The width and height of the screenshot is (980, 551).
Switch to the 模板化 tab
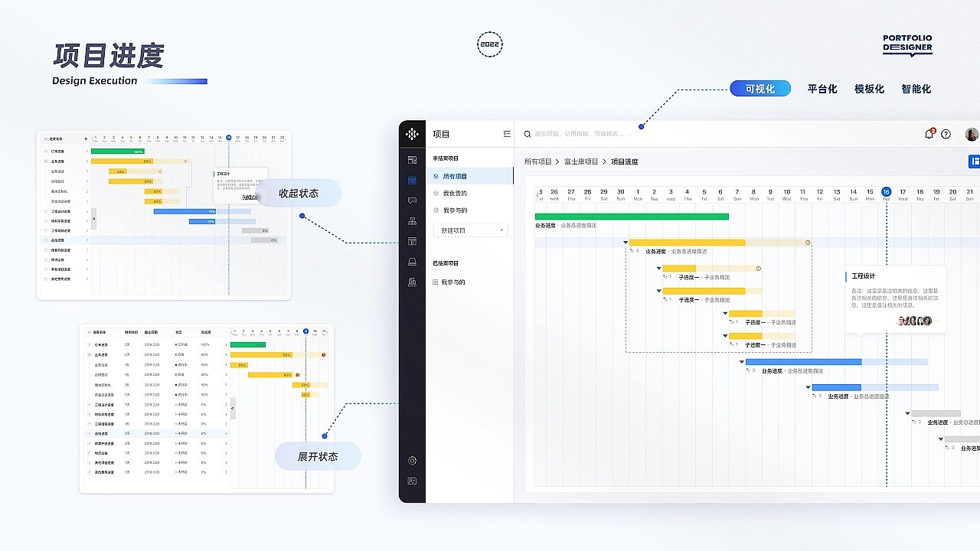(869, 89)
